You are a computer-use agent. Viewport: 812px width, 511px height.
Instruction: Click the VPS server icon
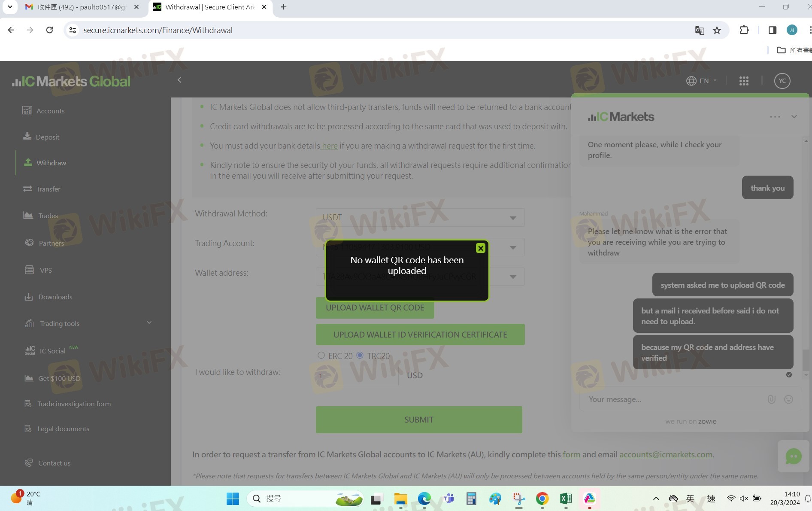point(29,270)
